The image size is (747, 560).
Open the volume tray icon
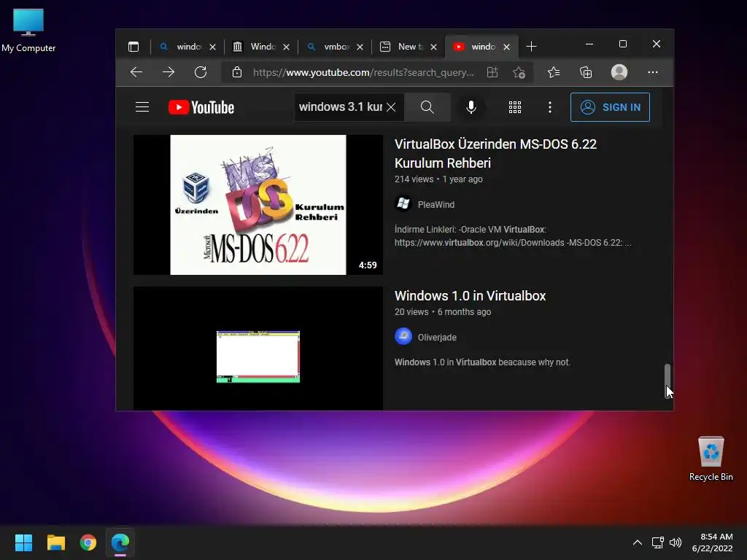click(x=676, y=542)
